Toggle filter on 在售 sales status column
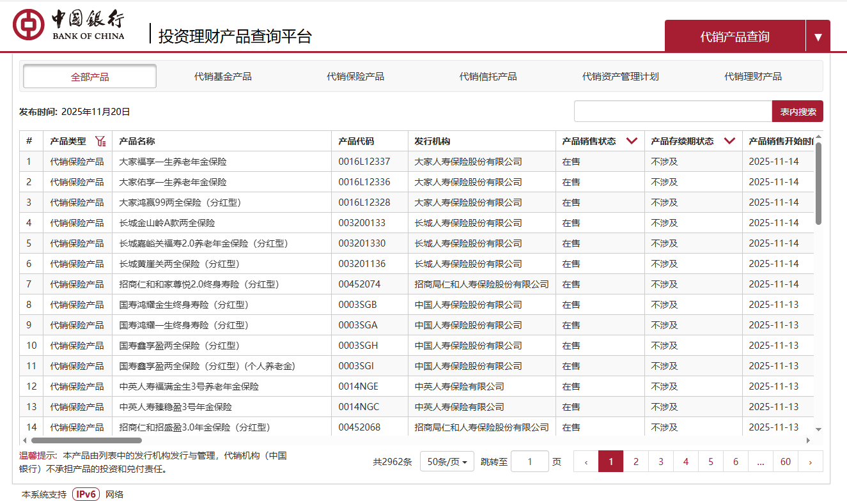 pos(632,141)
